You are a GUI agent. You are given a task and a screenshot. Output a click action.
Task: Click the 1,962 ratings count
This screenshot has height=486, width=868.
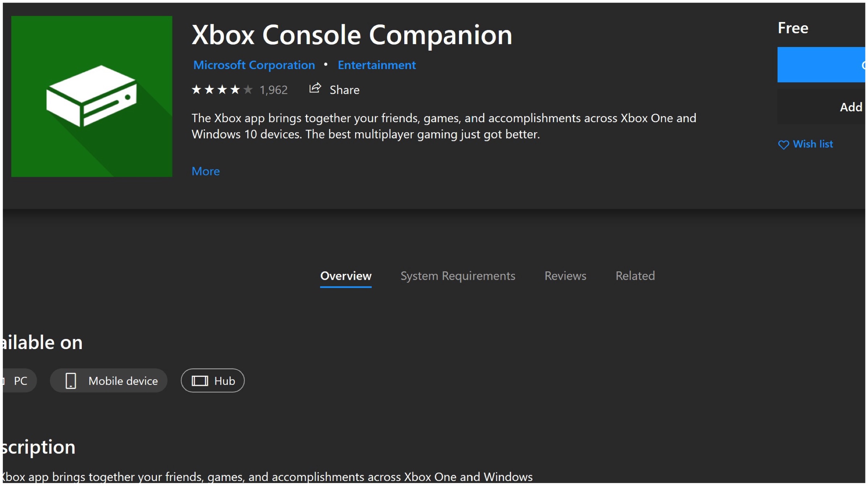(x=273, y=90)
